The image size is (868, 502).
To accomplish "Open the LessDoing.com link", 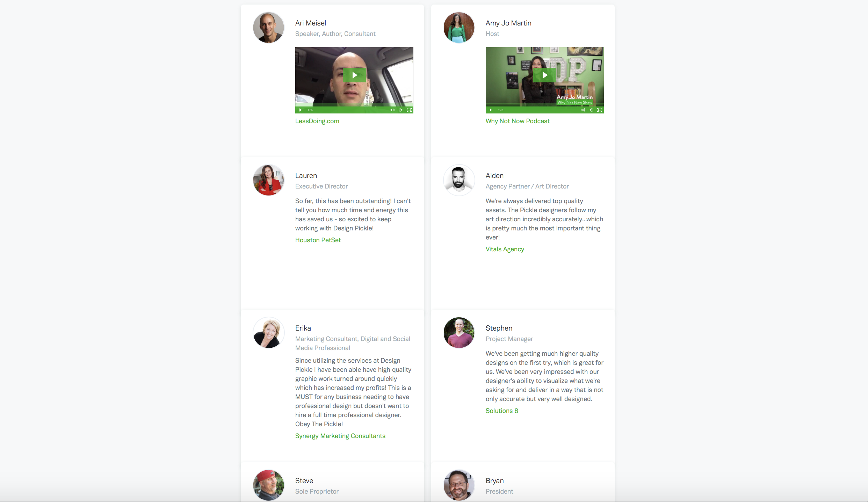I will [x=317, y=121].
